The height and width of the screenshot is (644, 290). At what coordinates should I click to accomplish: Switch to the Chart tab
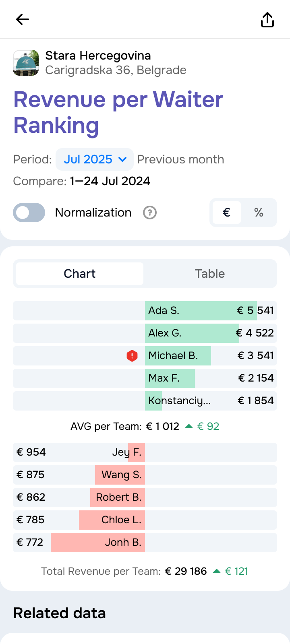point(80,274)
